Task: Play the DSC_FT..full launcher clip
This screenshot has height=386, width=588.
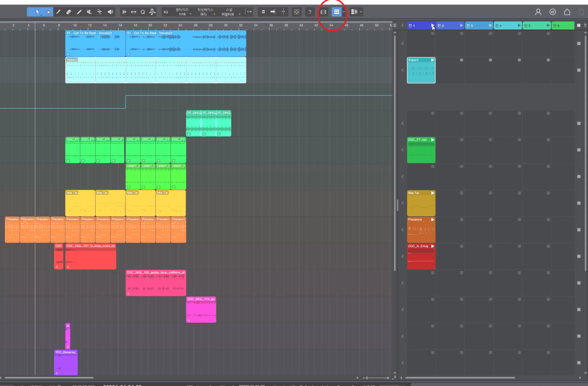Action: click(x=433, y=140)
